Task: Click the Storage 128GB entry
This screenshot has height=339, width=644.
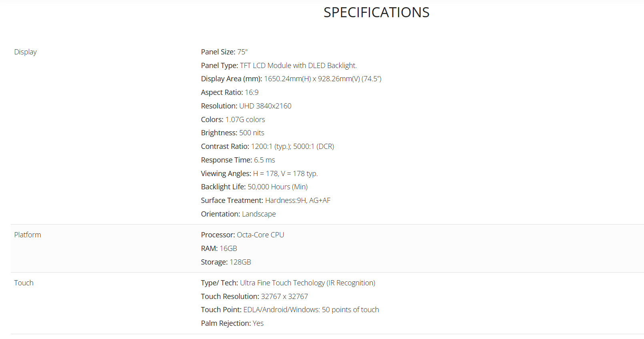Action: (226, 262)
